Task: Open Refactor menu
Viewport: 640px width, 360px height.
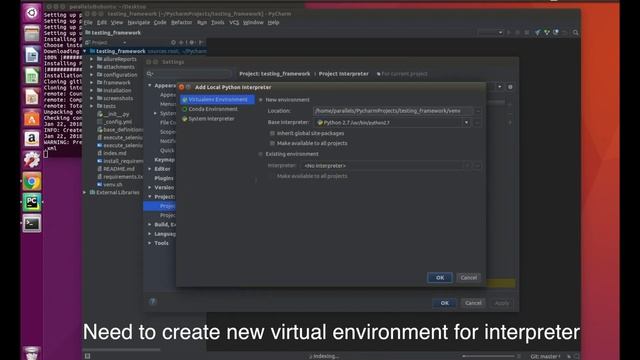Action: (181, 22)
